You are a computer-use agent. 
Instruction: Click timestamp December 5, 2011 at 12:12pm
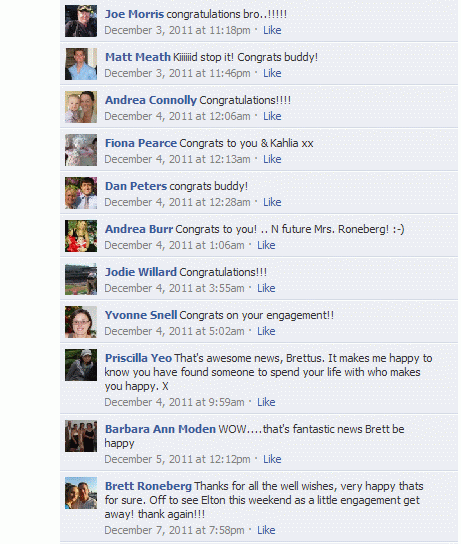click(177, 459)
